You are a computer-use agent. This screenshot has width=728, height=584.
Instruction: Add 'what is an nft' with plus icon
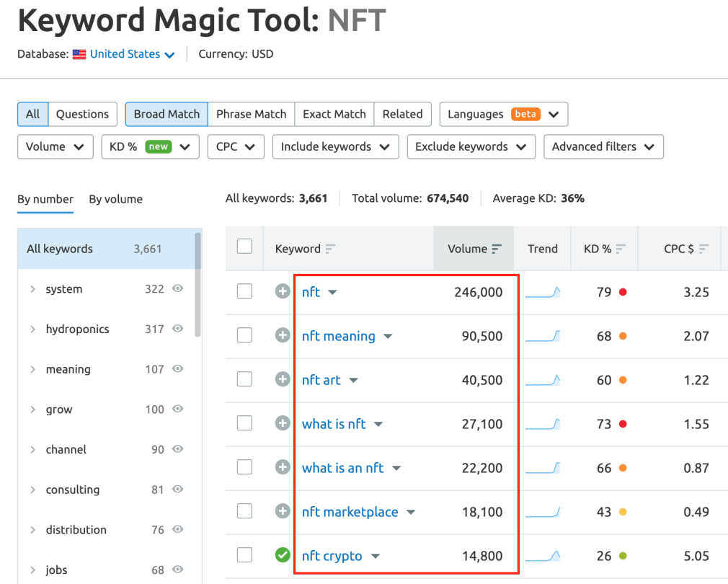tap(283, 467)
